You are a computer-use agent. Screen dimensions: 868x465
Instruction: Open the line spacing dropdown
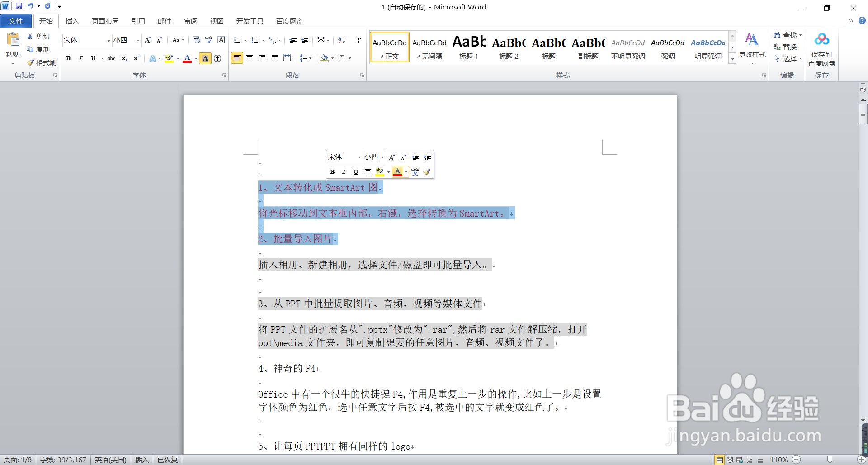(x=306, y=58)
